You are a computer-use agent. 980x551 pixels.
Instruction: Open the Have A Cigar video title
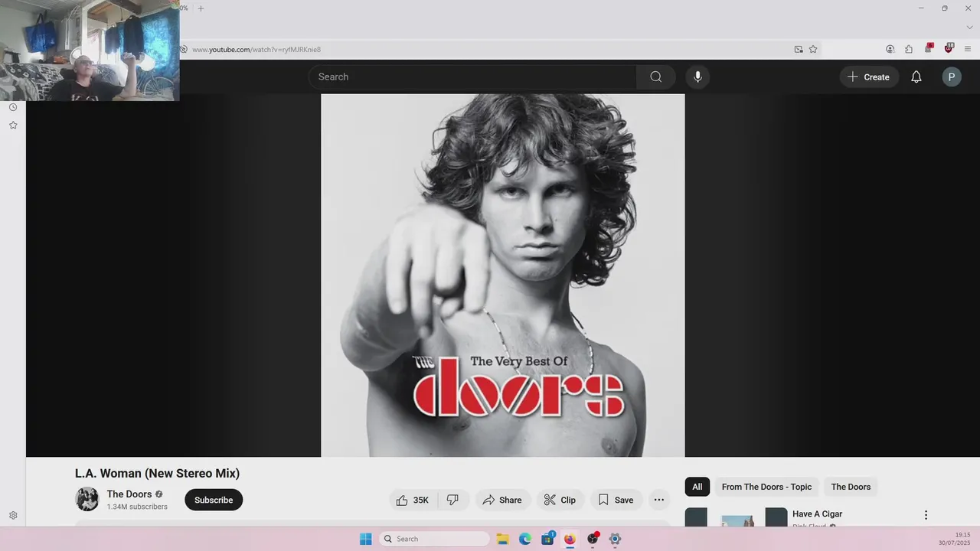tap(817, 514)
